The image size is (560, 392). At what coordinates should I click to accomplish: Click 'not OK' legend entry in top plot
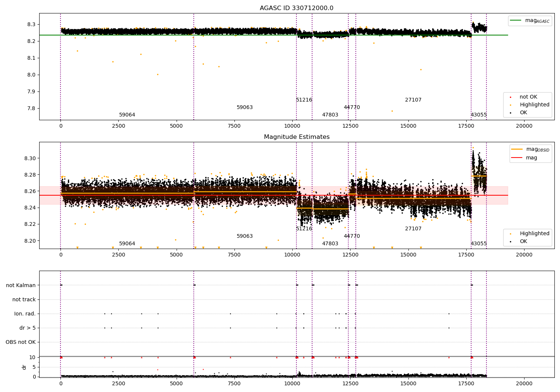point(528,97)
